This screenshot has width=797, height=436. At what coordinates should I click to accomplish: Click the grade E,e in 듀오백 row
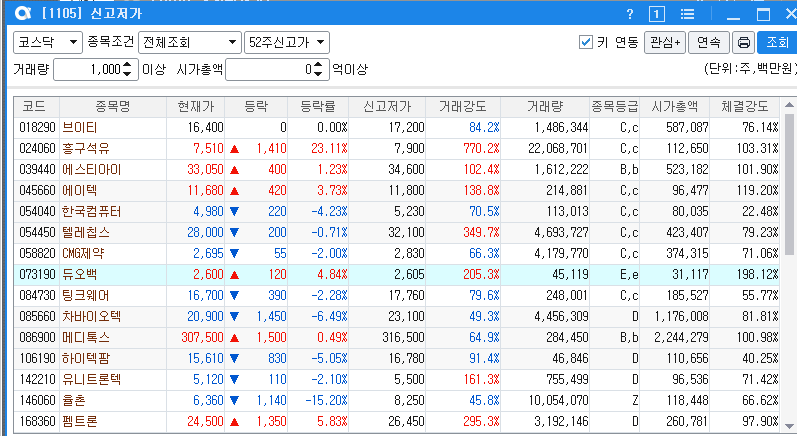pos(629,274)
